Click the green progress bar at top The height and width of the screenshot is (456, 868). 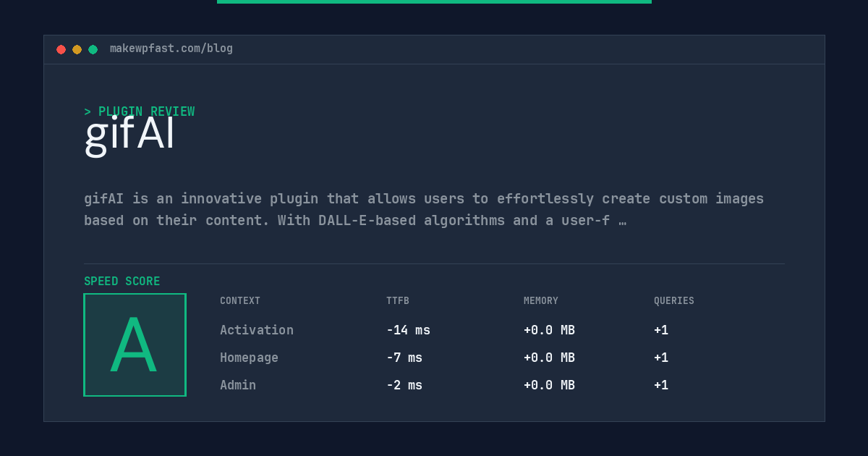point(434,1)
